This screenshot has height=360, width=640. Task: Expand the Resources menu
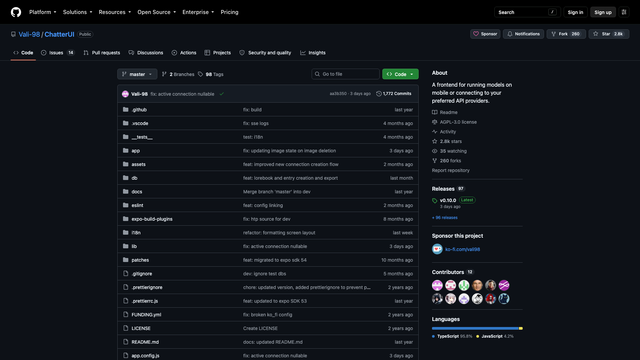pyautogui.click(x=115, y=12)
